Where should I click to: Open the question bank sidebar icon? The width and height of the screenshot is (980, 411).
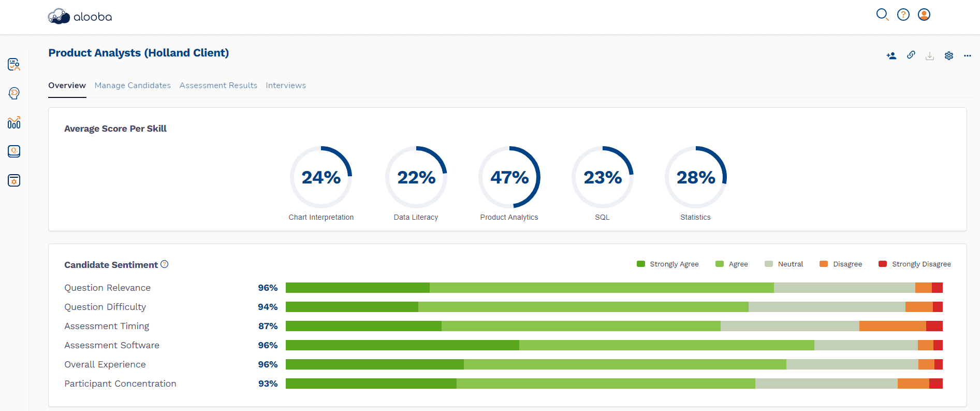14,151
